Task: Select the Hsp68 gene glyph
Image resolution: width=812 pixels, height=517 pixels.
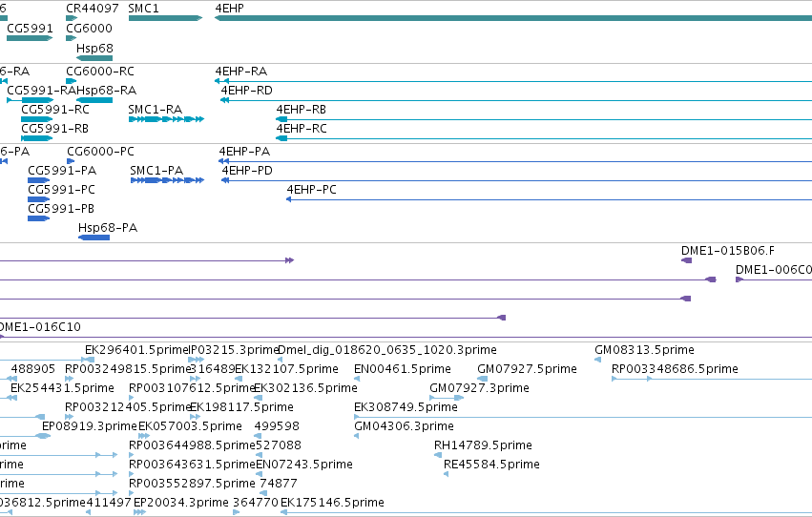Action: [x=94, y=58]
